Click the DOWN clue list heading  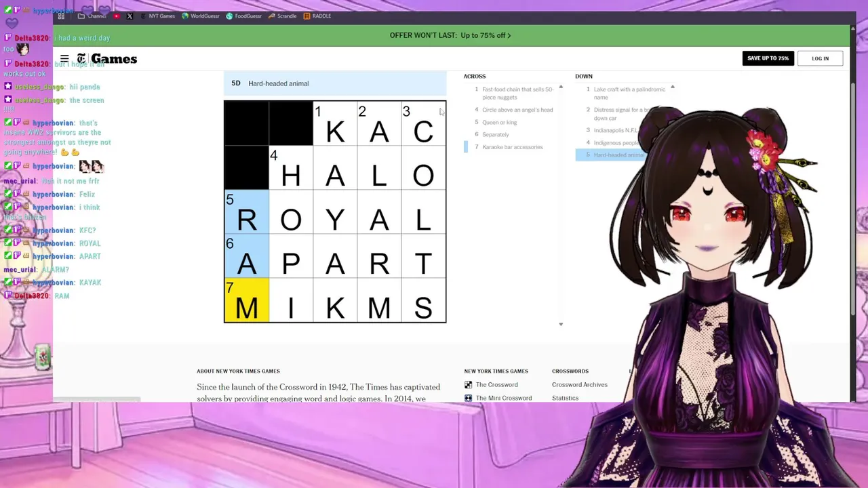click(584, 77)
